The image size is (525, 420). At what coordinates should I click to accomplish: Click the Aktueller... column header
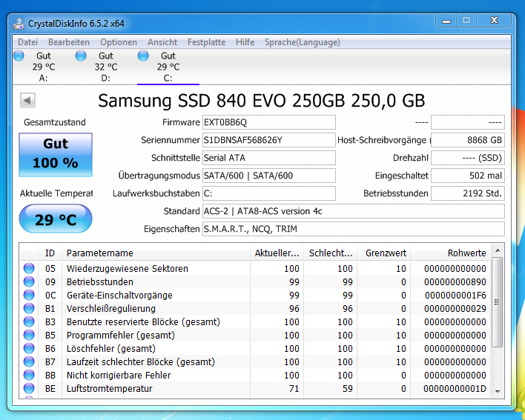click(x=277, y=253)
